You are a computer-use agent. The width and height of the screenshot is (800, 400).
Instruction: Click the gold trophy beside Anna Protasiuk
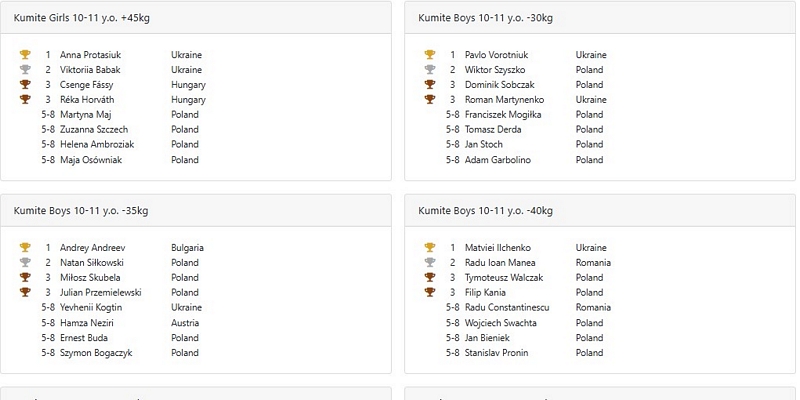[25, 55]
